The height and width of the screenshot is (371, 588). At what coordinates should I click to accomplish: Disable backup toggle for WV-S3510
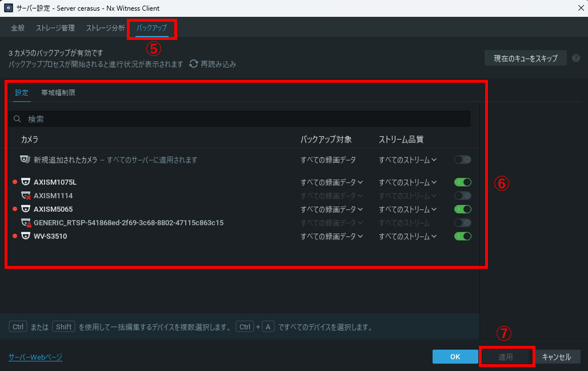click(463, 236)
